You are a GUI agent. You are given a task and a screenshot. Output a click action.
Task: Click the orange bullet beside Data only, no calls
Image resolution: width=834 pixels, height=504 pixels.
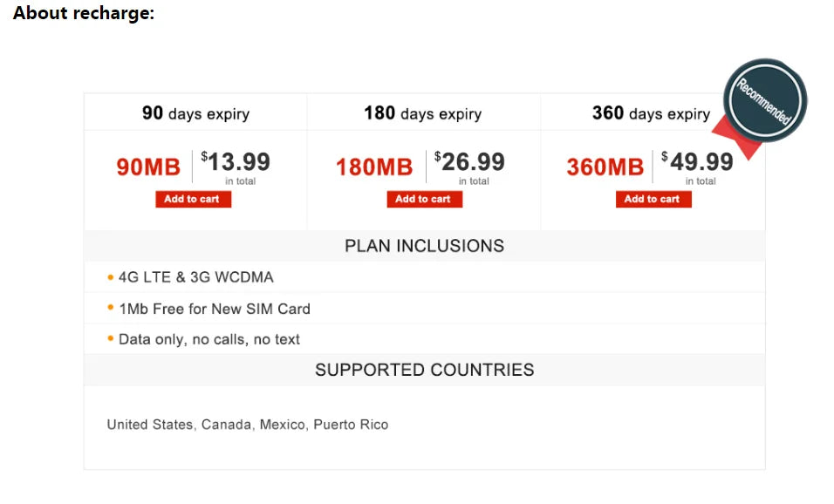(111, 338)
